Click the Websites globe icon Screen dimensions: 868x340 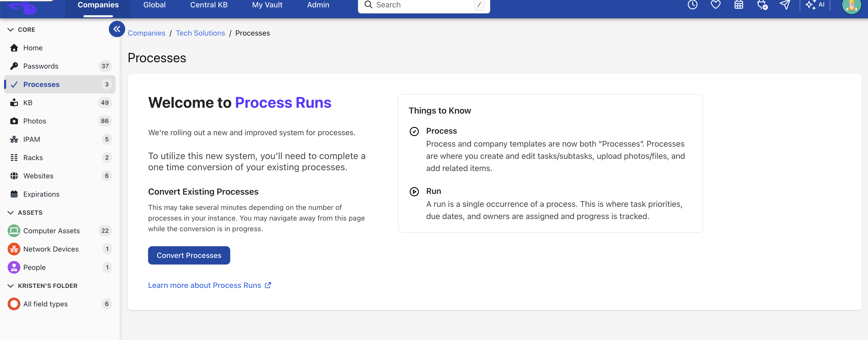pyautogui.click(x=14, y=176)
